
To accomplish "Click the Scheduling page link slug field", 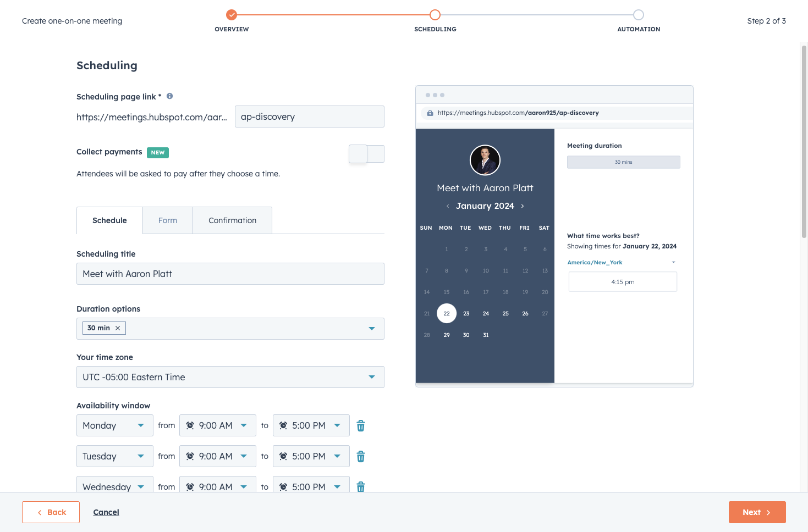I will pyautogui.click(x=310, y=117).
